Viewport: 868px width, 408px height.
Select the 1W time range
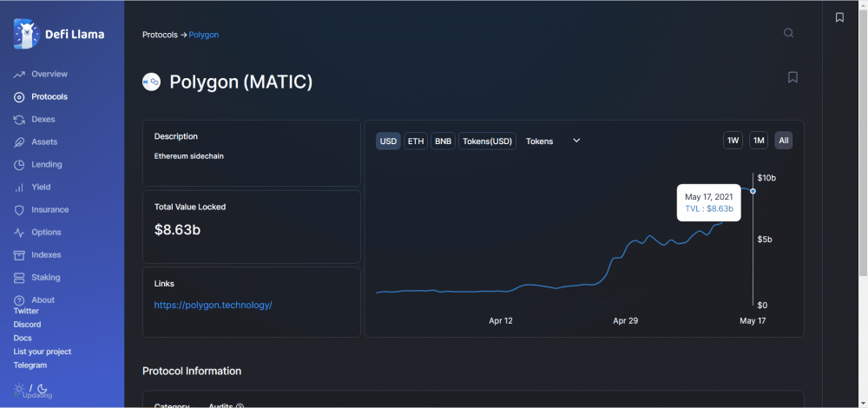coord(733,141)
